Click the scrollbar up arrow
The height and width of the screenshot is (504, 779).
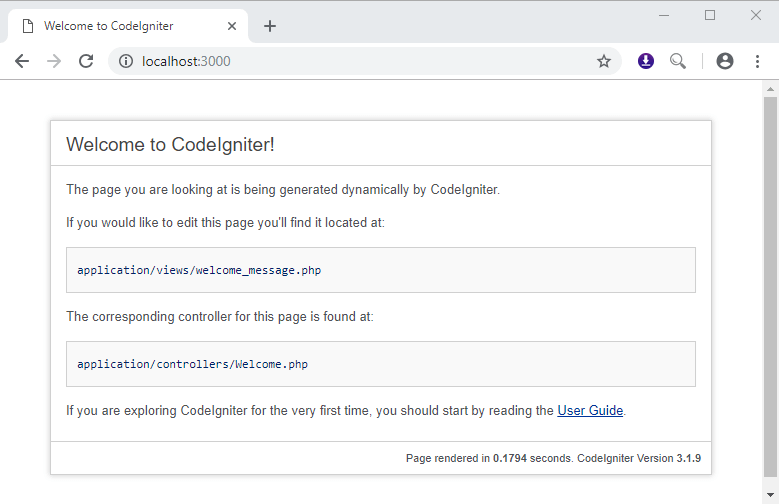pos(770,89)
